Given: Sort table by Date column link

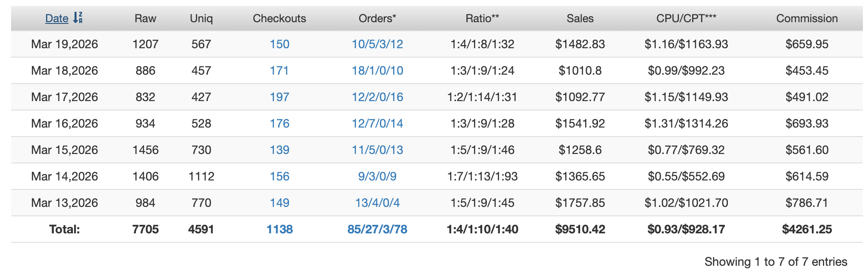Looking at the screenshot, I should tap(57, 18).
